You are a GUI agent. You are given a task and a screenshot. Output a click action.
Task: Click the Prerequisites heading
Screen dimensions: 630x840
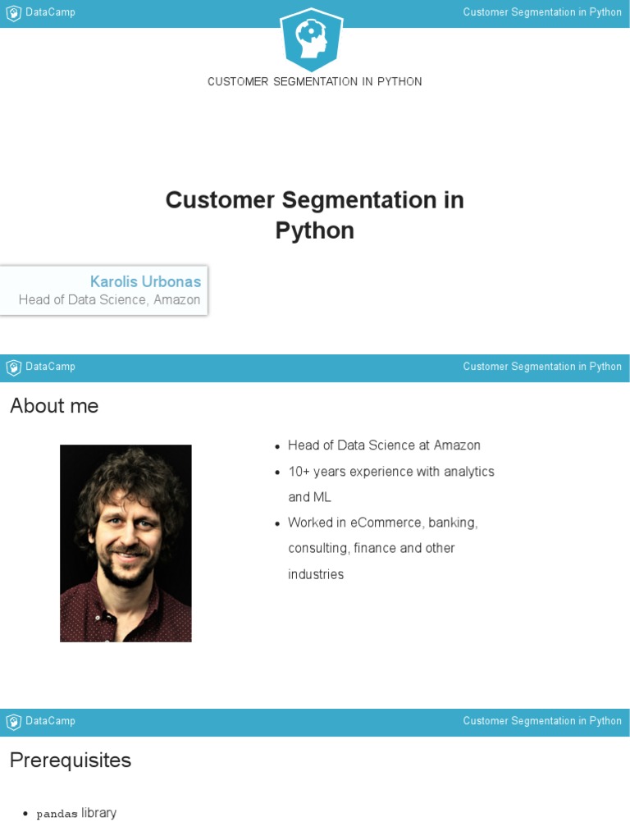(x=71, y=760)
